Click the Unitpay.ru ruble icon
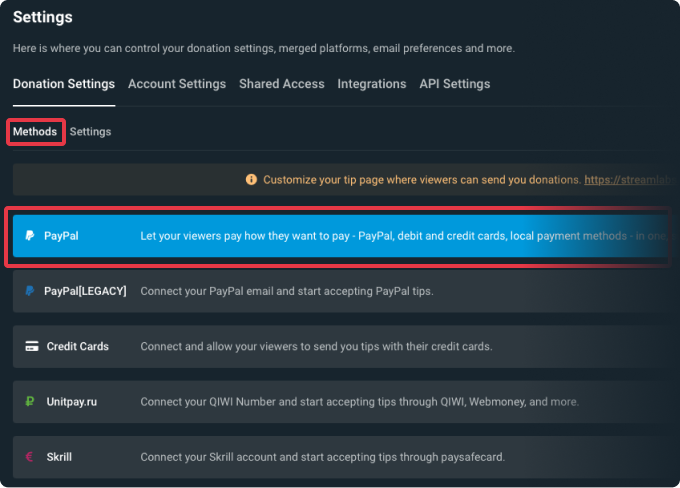 30,401
